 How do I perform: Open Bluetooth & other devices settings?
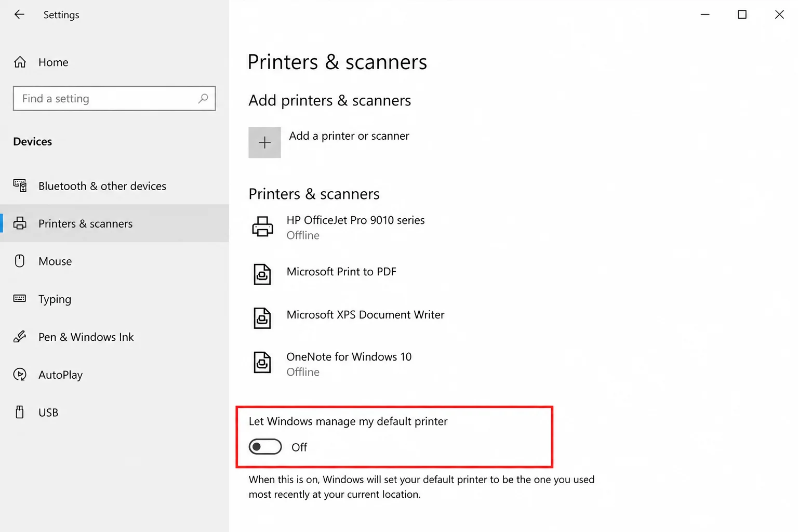click(114, 186)
